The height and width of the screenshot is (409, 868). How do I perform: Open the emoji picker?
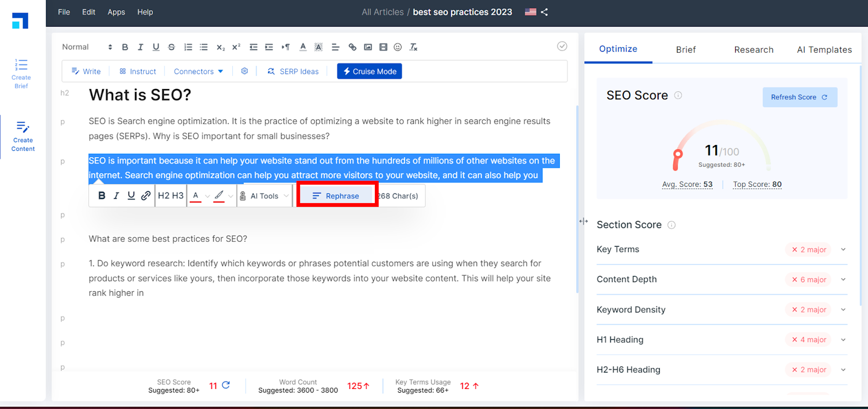[x=398, y=47]
